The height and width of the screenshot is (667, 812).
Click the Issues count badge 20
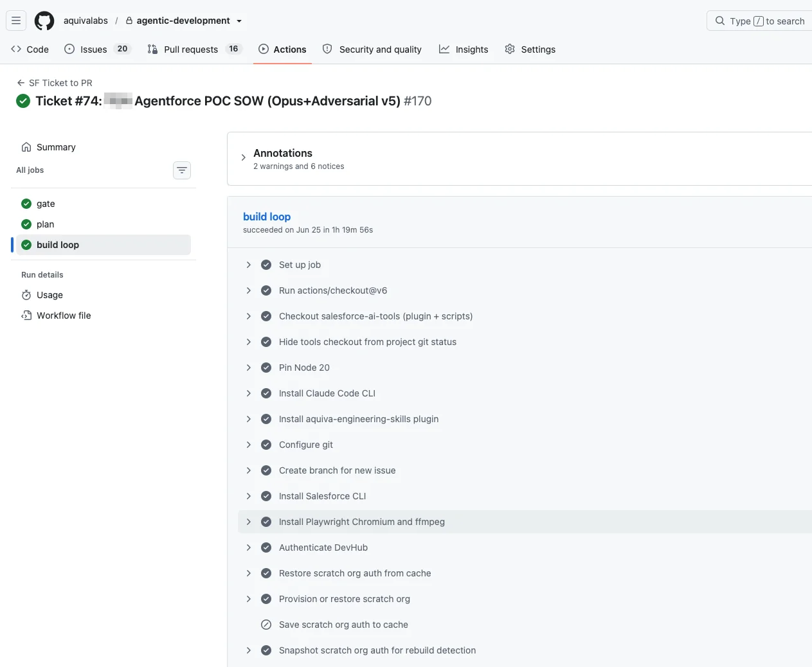click(122, 49)
